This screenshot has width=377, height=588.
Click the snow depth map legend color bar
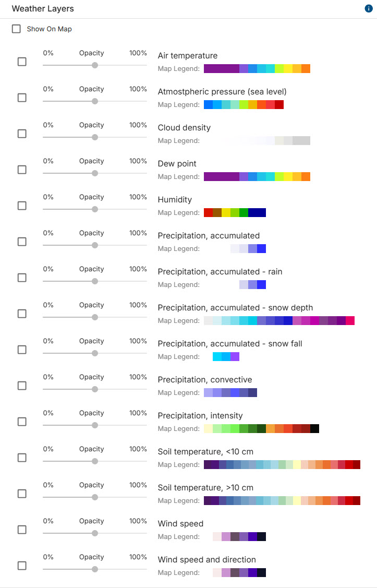click(279, 321)
